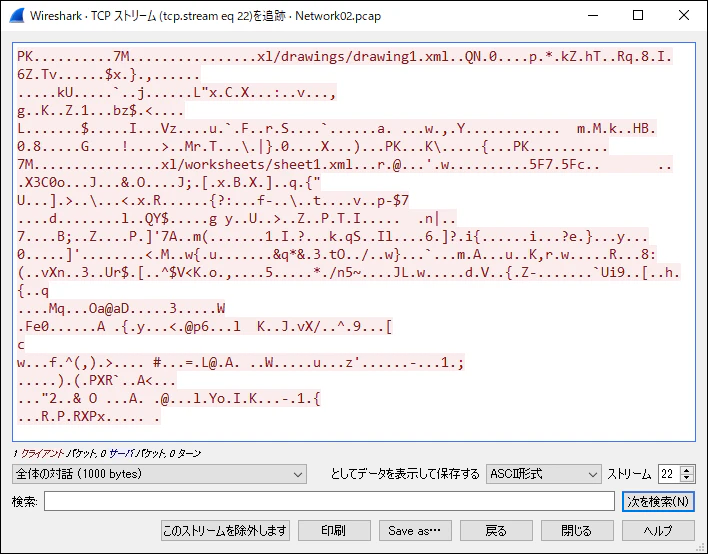
Task: Click このストリームを除外します button
Action: point(225,531)
